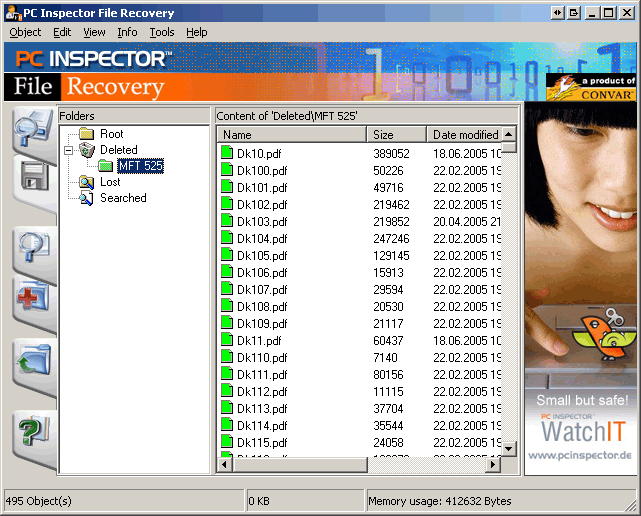
Task: Sort by the Size column header
Action: pyautogui.click(x=397, y=135)
